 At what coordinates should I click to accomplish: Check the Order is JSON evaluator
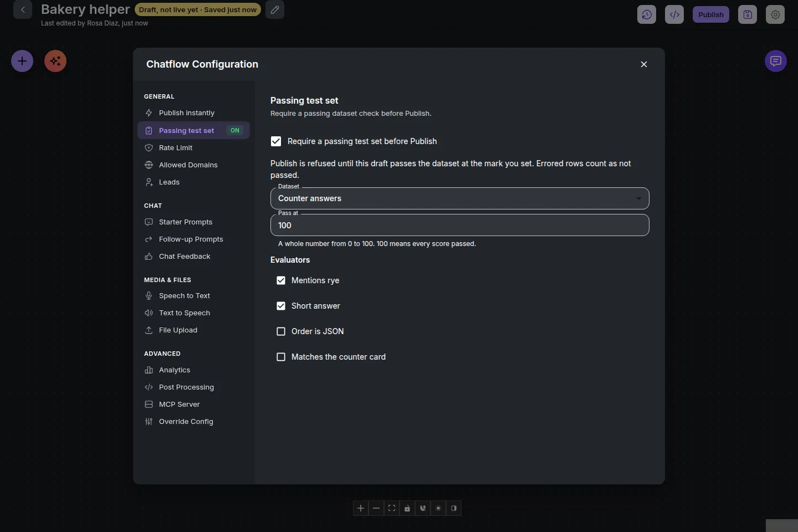point(281,331)
